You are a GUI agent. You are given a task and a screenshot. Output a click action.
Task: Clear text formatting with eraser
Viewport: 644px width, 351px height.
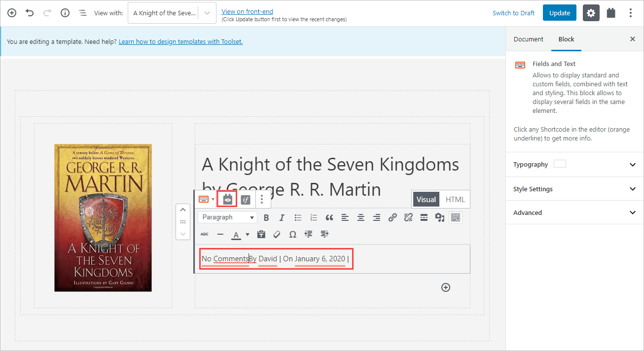tap(277, 234)
